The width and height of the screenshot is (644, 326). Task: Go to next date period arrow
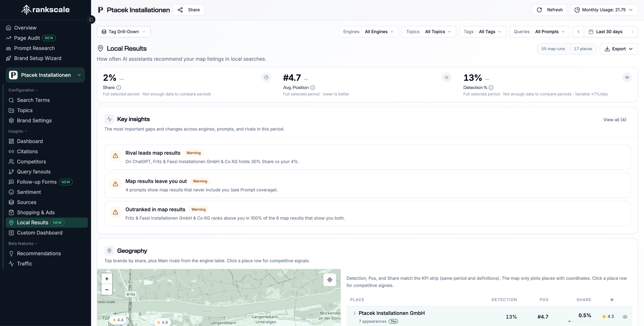tap(632, 32)
